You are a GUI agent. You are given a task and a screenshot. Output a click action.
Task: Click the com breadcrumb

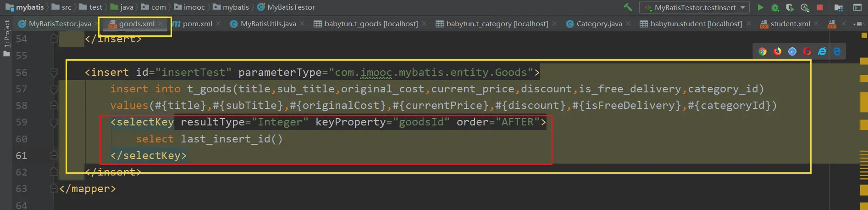click(x=153, y=7)
